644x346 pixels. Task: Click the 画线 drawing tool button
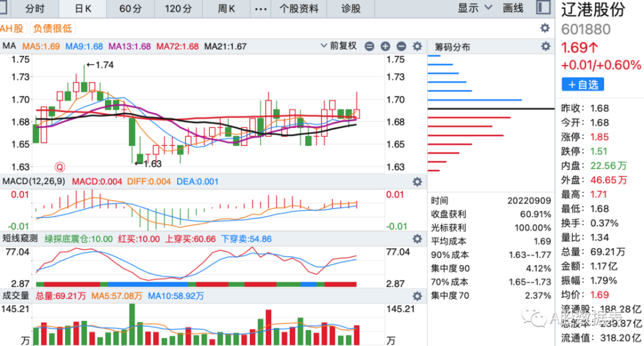513,8
